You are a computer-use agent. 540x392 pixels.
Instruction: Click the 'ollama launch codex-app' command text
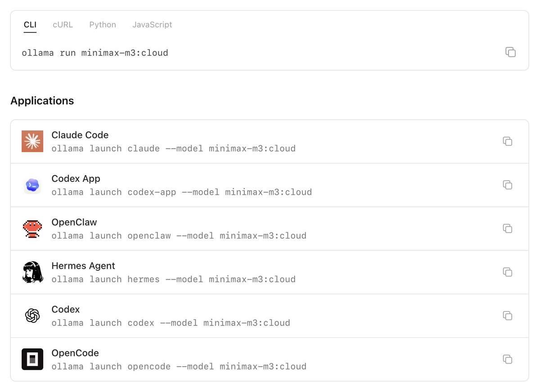point(182,192)
